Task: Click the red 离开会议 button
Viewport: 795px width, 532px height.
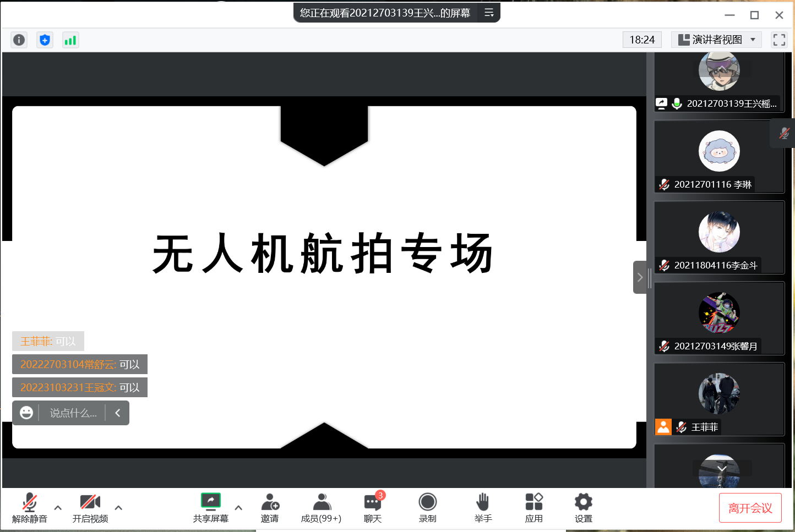Action: (750, 508)
